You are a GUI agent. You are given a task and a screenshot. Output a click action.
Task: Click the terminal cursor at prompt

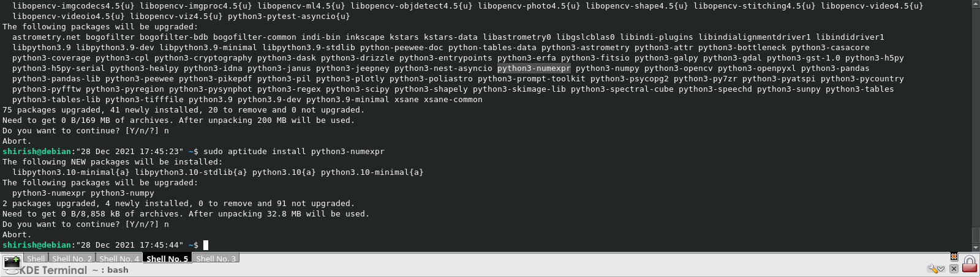pos(206,245)
